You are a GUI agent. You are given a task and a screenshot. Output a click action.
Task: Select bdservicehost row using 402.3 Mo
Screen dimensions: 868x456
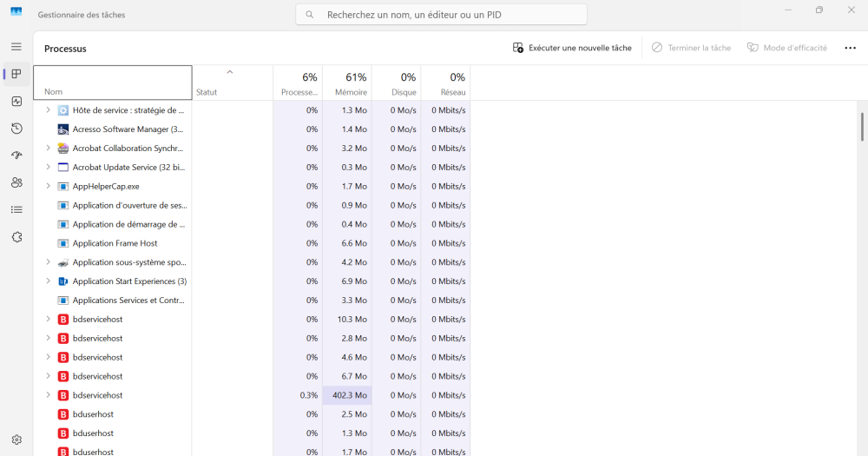(97, 395)
